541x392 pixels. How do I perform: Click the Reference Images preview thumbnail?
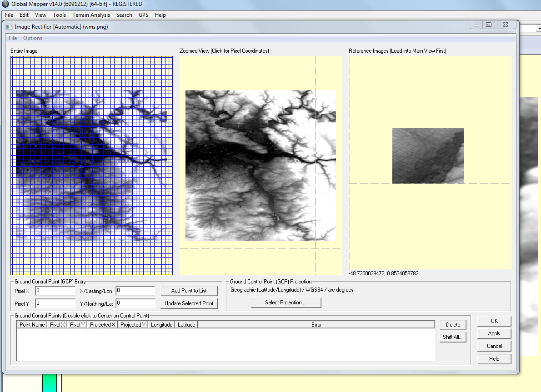click(x=428, y=156)
